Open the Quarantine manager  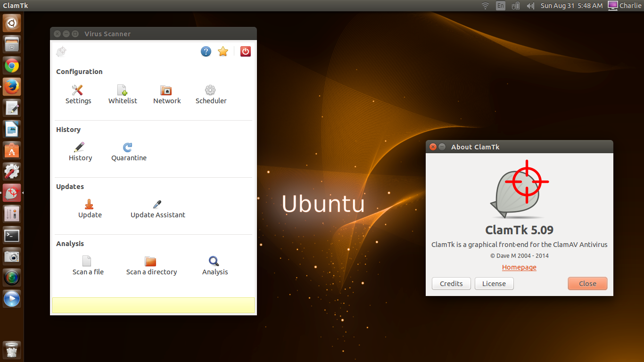(129, 152)
